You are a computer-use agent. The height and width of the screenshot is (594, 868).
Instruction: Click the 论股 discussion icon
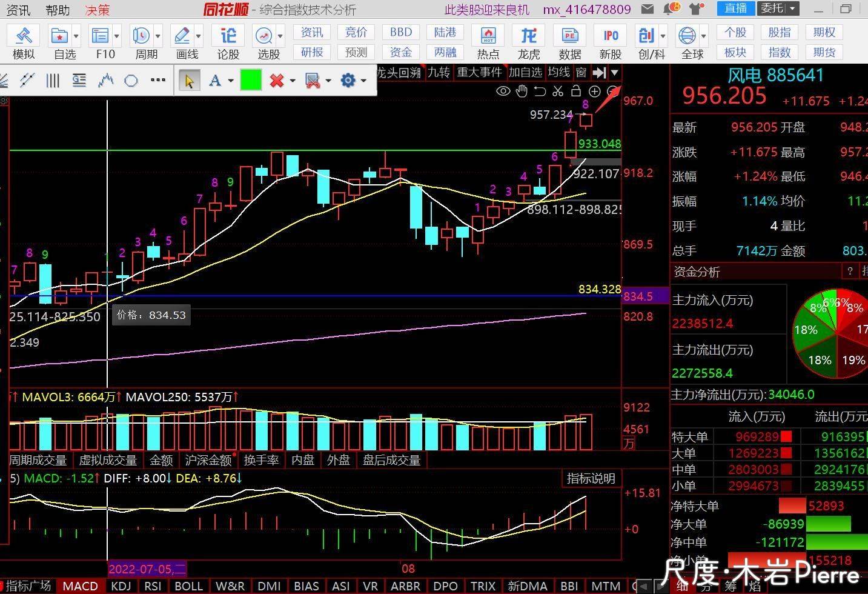pyautogui.click(x=228, y=42)
